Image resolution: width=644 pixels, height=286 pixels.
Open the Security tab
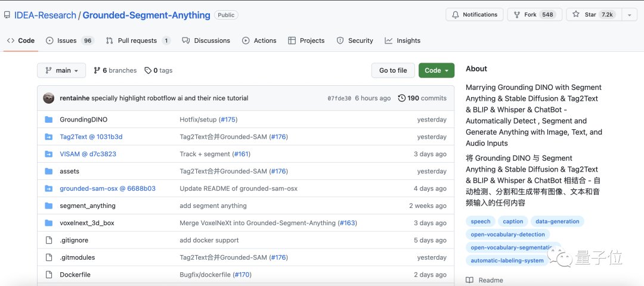(355, 41)
